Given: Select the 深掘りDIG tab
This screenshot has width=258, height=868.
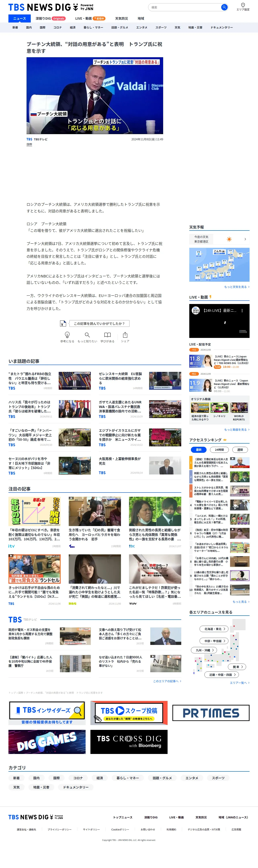Looking at the screenshot, I should pyautogui.click(x=50, y=18).
